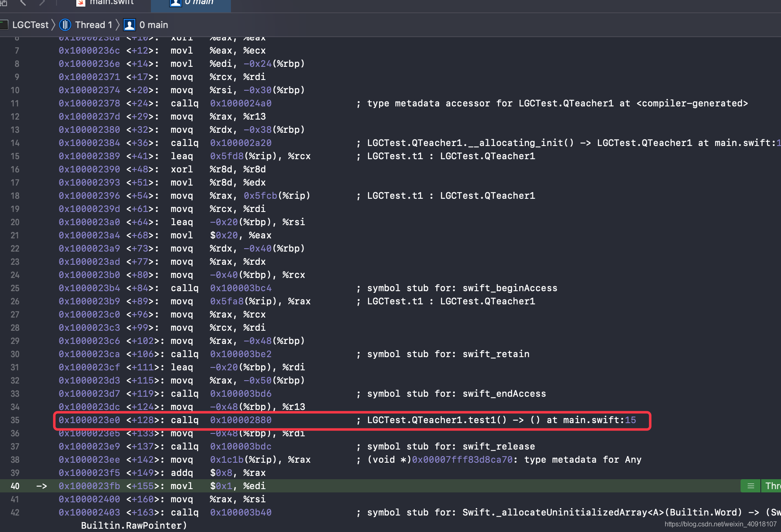The width and height of the screenshot is (781, 532).
Task: Click the breadcrumb chevron after LGCTest
Action: click(x=53, y=25)
